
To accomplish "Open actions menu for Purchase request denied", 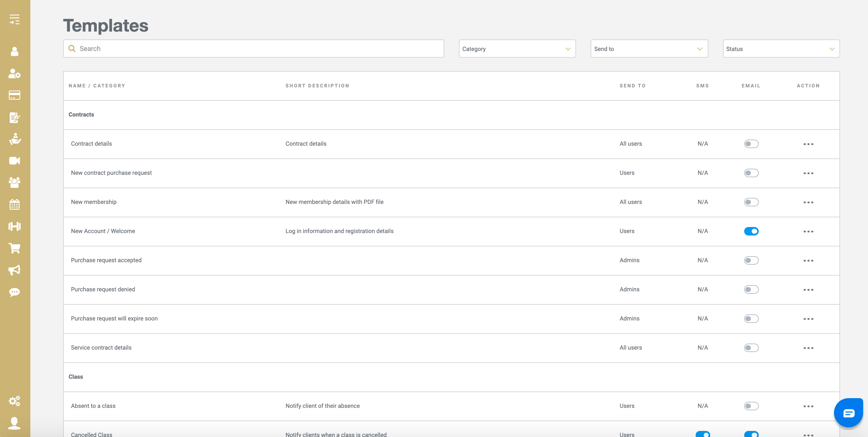I will pos(808,290).
